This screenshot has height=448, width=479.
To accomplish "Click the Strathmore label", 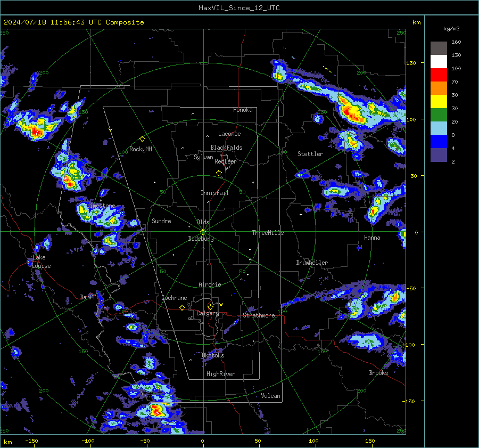I will (x=259, y=315).
